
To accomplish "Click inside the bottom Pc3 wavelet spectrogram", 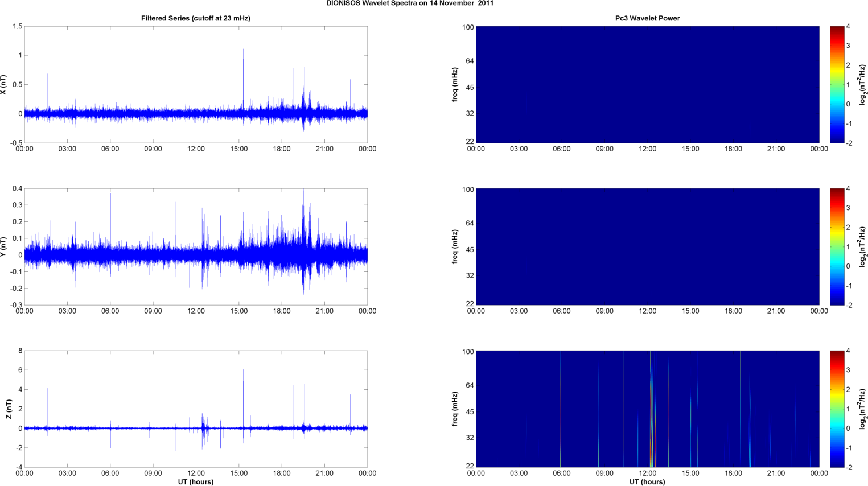I will tap(647, 409).
